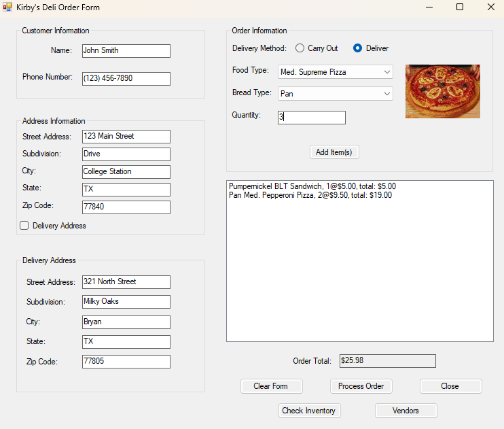Viewport: 504px width, 429px height.
Task: Maximize the Kirby's Deli Order Form window
Action: point(460,7)
